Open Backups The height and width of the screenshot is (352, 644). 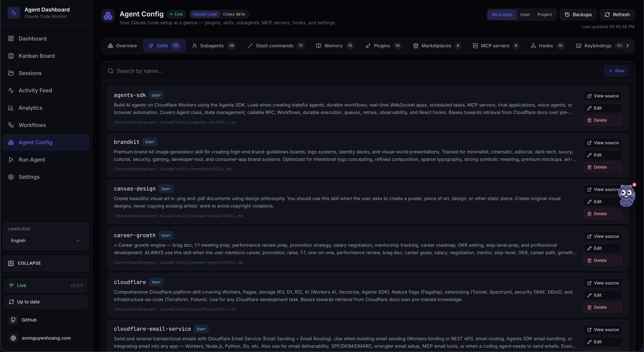click(x=578, y=14)
